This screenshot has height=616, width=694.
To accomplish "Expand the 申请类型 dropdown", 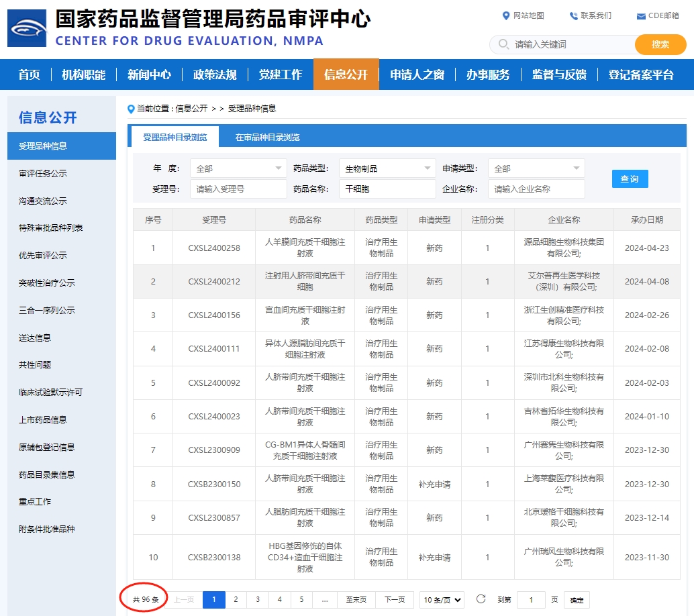I will 536,168.
